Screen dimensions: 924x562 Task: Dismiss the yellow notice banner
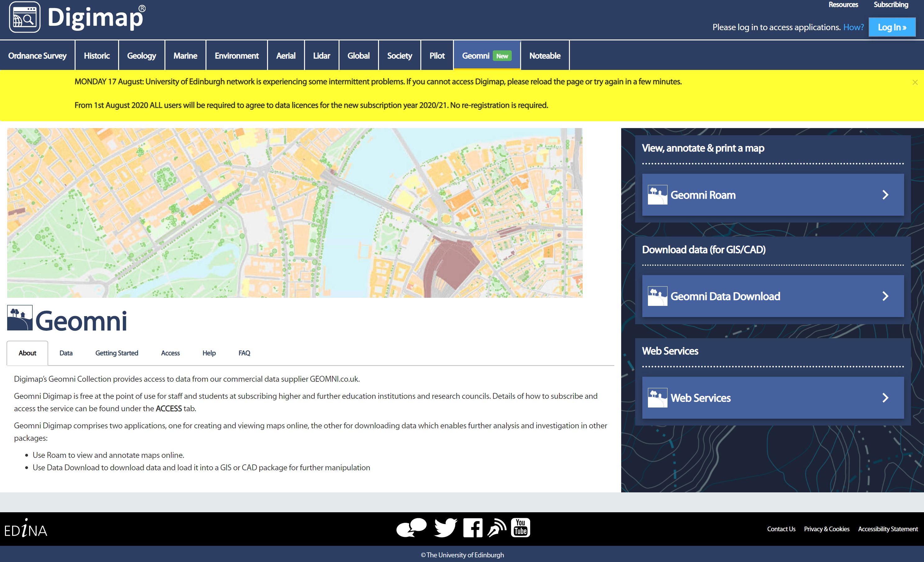915,82
